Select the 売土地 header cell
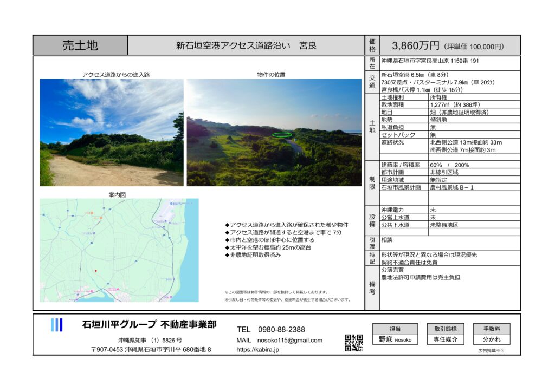 pyautogui.click(x=80, y=45)
